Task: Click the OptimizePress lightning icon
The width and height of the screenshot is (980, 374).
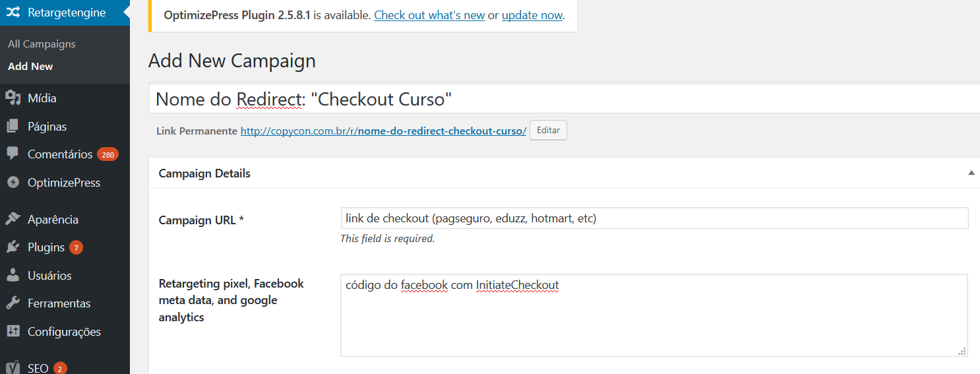Action: pos(13,182)
